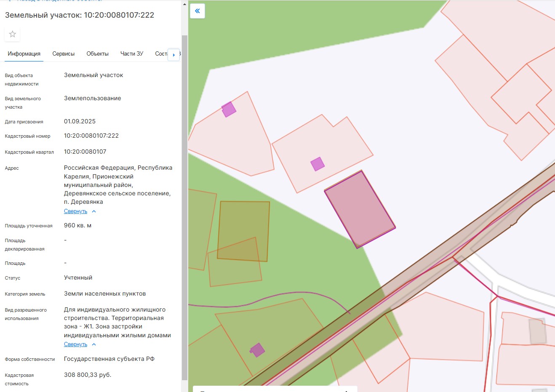Switch to the Сервисы tab

click(64, 54)
